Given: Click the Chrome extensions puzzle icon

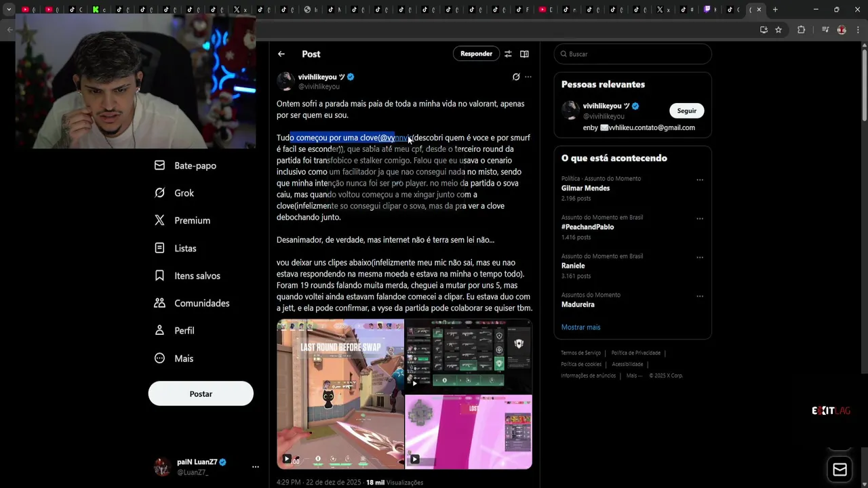Looking at the screenshot, I should point(801,30).
